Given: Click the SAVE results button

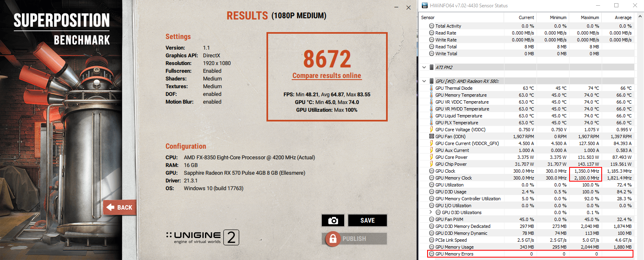Looking at the screenshot, I should pyautogui.click(x=367, y=221).
